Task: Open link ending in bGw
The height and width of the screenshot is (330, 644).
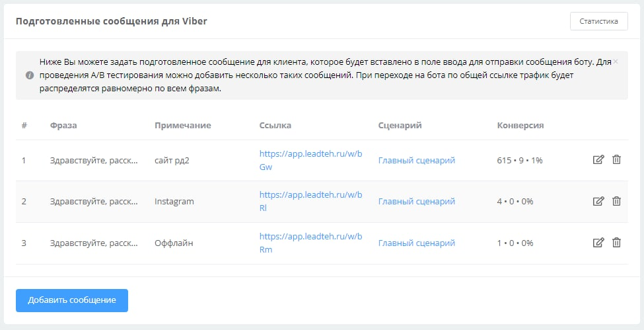Action: click(310, 160)
